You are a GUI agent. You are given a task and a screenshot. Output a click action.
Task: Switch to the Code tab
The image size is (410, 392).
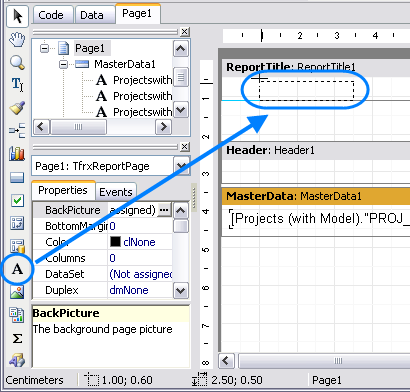53,15
